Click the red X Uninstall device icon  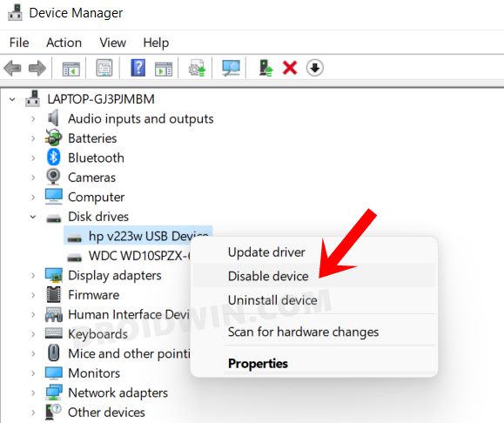coord(290,68)
